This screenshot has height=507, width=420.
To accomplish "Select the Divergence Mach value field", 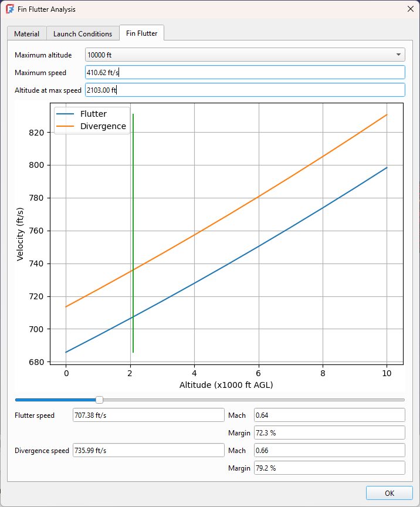I will click(329, 451).
